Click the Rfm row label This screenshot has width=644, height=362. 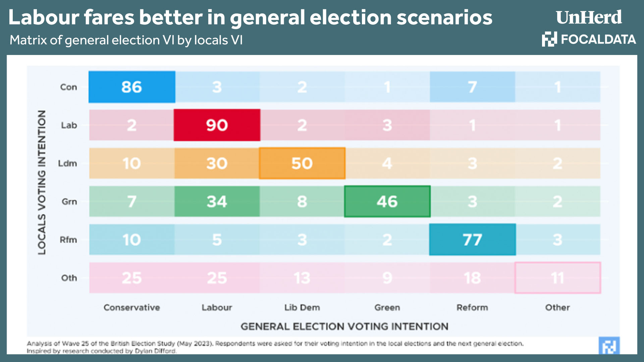68,240
